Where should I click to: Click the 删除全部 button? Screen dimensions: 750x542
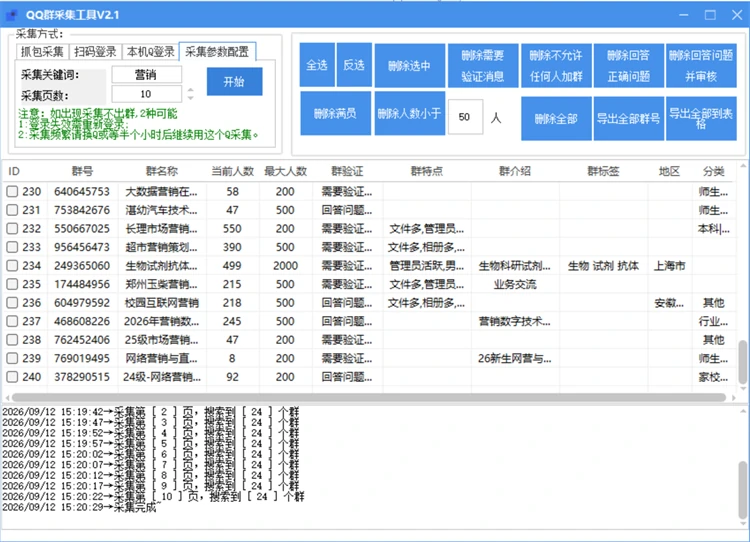[x=556, y=119]
